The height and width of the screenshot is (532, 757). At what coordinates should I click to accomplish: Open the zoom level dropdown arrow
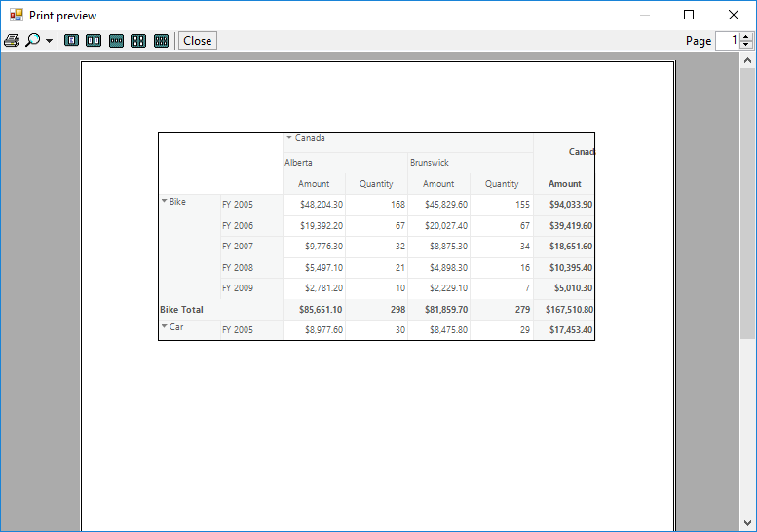[49, 41]
